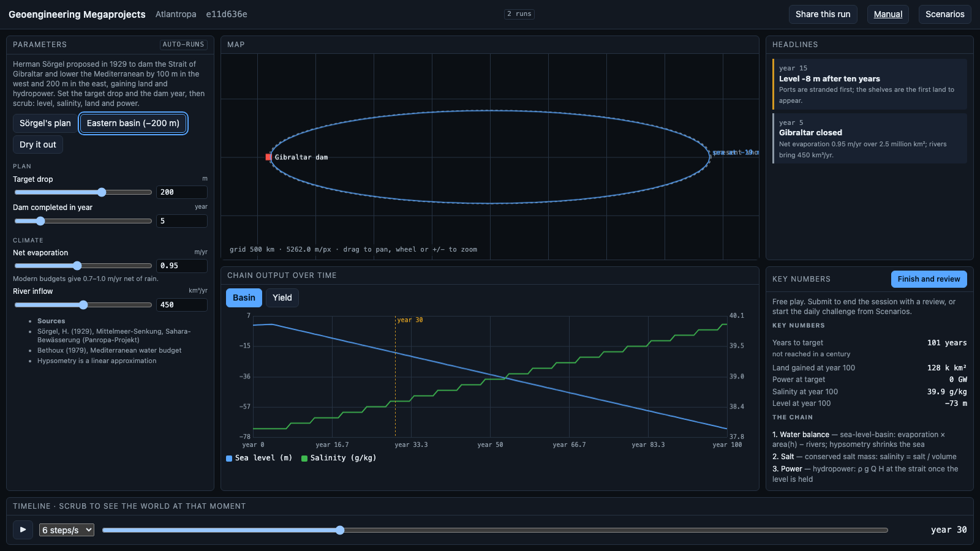The height and width of the screenshot is (551, 980).
Task: Apply the Sörgel's plan preset
Action: pyautogui.click(x=45, y=123)
